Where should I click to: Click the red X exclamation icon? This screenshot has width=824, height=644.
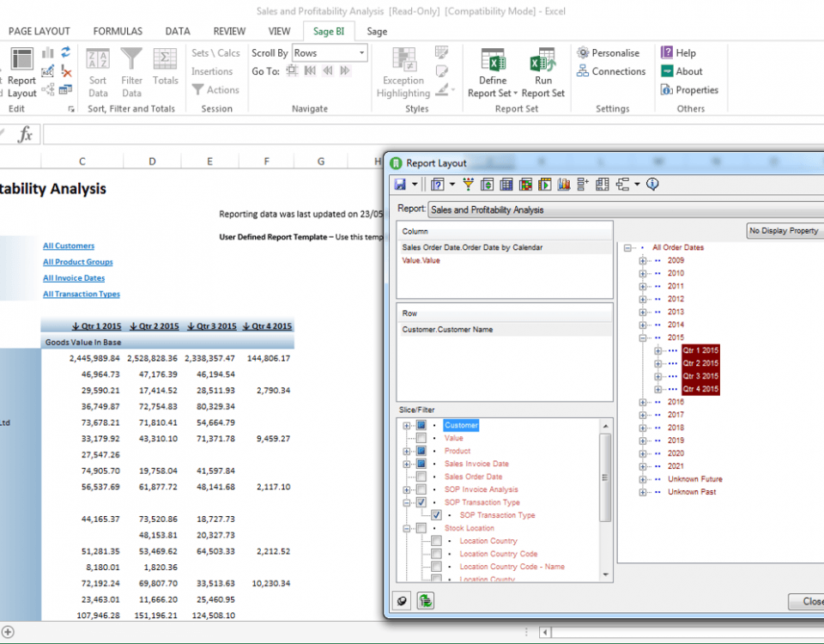(66, 70)
